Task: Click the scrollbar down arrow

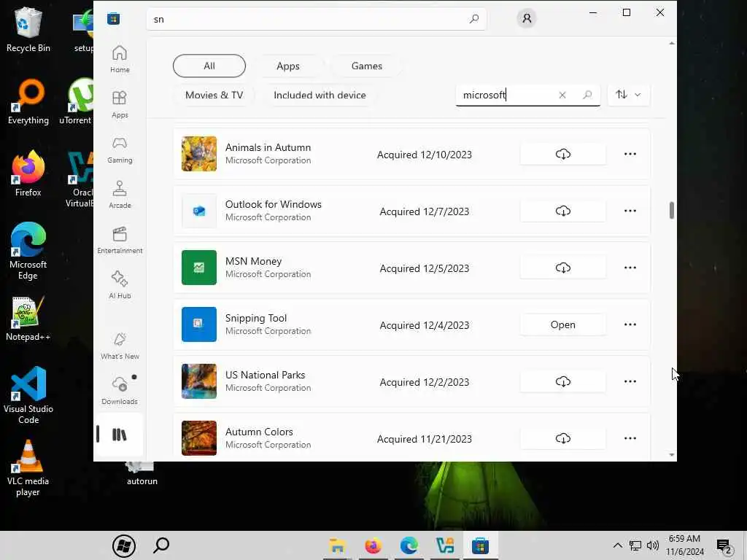Action: tap(672, 455)
